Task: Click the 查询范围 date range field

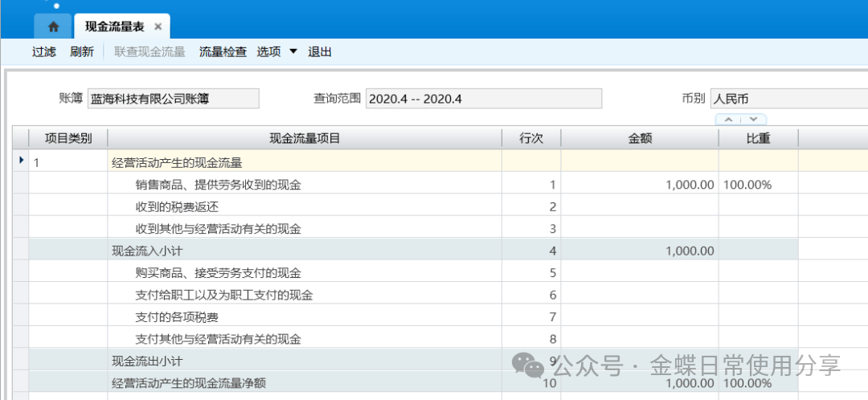Action: click(483, 99)
